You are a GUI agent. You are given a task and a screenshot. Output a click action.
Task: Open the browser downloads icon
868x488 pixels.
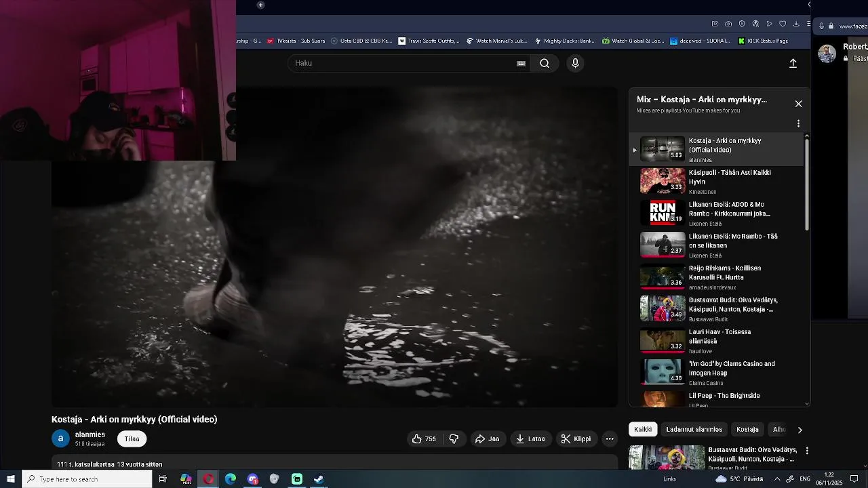[795, 24]
